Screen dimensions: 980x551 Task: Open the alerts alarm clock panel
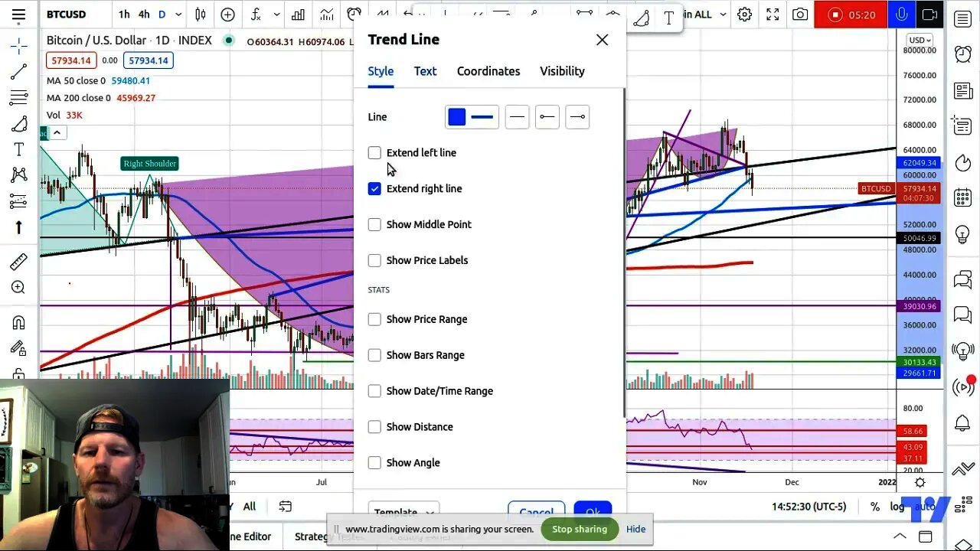click(963, 54)
